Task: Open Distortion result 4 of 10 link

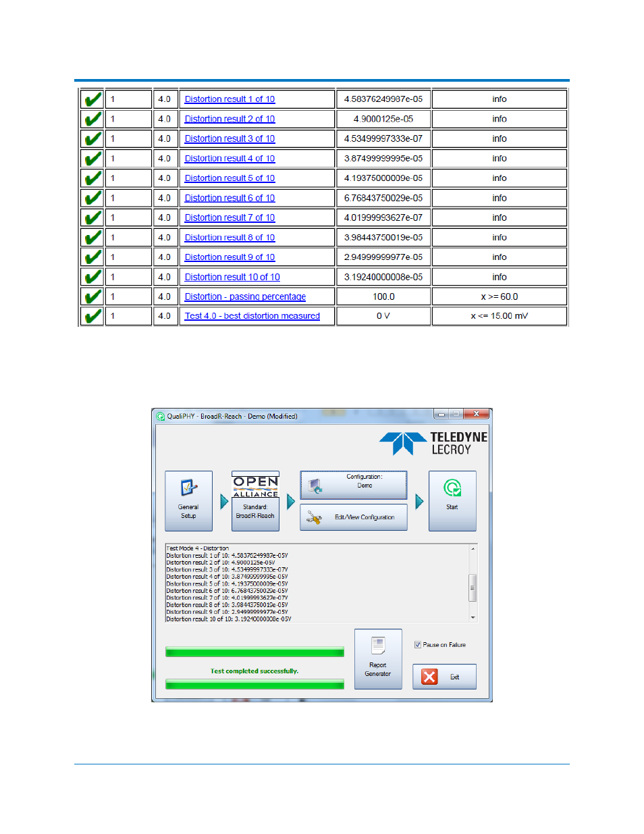Action: coord(230,159)
